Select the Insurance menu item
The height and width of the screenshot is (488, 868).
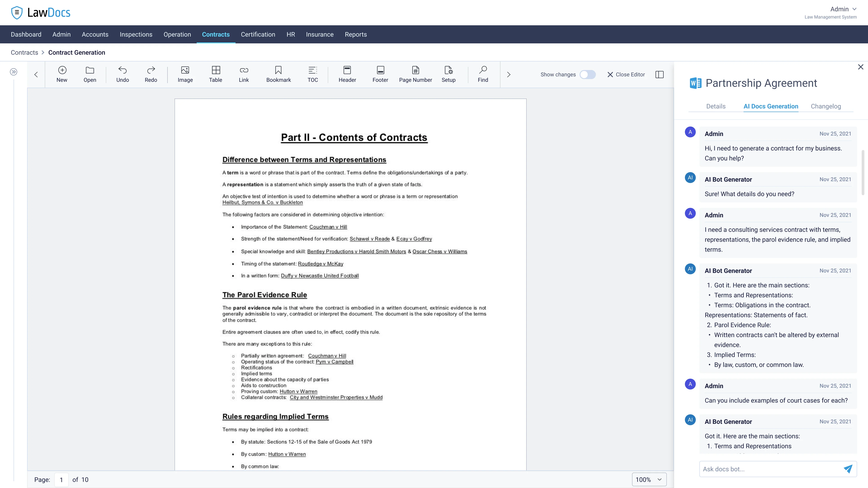click(319, 34)
